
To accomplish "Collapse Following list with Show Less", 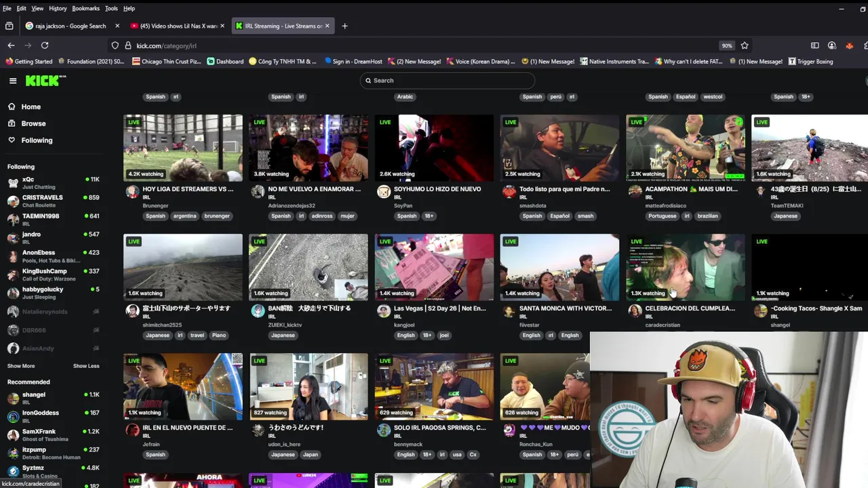I will point(86,366).
